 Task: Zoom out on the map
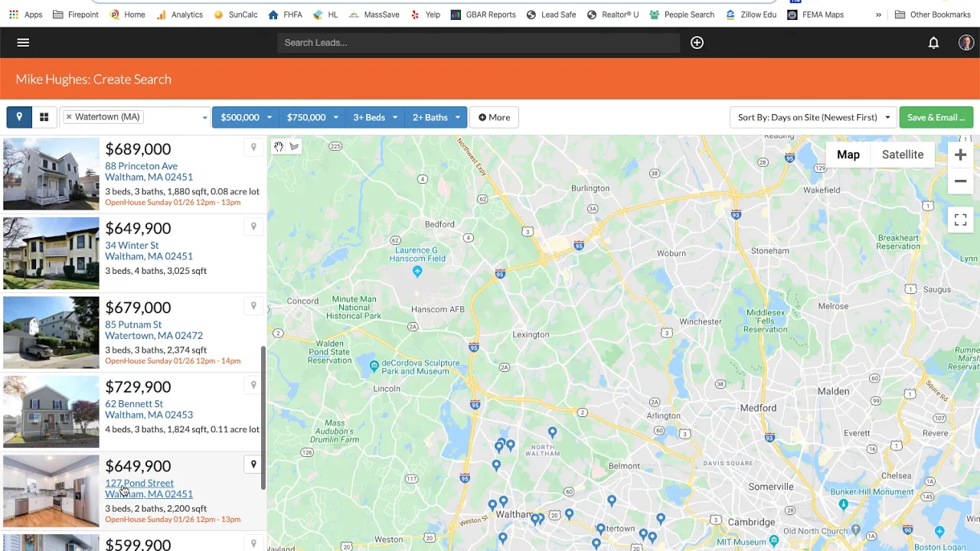coord(960,181)
